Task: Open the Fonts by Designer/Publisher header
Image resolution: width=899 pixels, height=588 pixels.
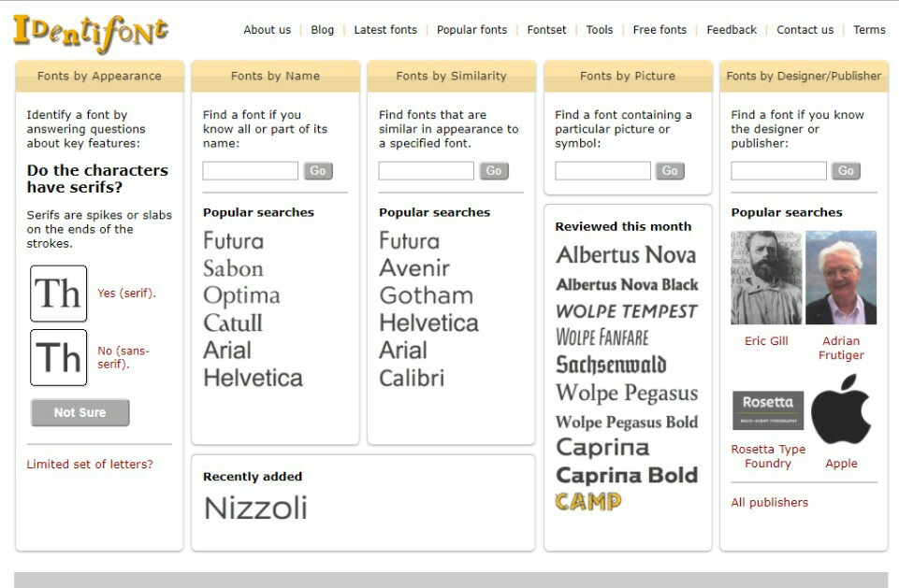Action: tap(804, 76)
